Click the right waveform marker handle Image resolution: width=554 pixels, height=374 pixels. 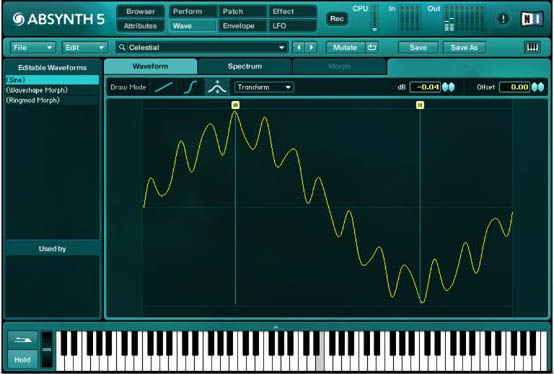click(x=420, y=105)
